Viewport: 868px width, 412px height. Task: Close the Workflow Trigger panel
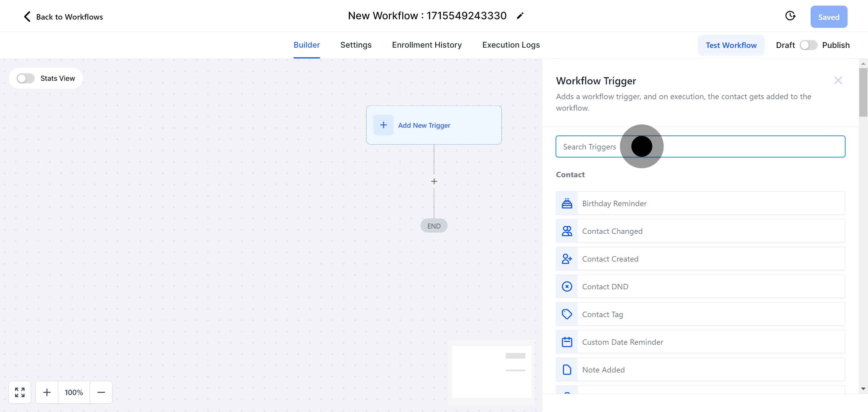click(838, 80)
